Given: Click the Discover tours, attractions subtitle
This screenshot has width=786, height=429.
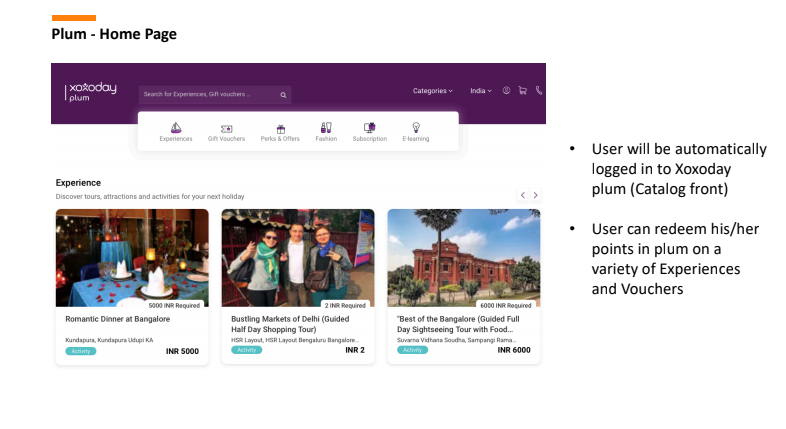Looking at the screenshot, I should [150, 196].
